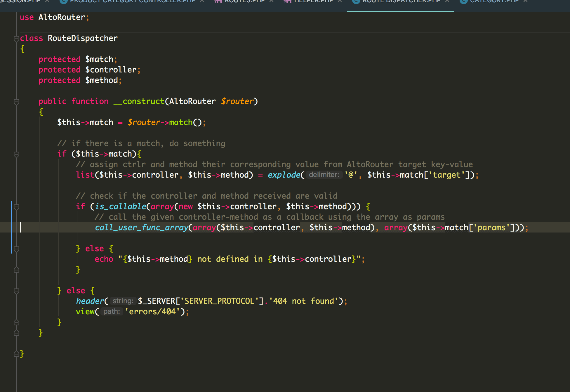Click the view function call

click(x=85, y=312)
